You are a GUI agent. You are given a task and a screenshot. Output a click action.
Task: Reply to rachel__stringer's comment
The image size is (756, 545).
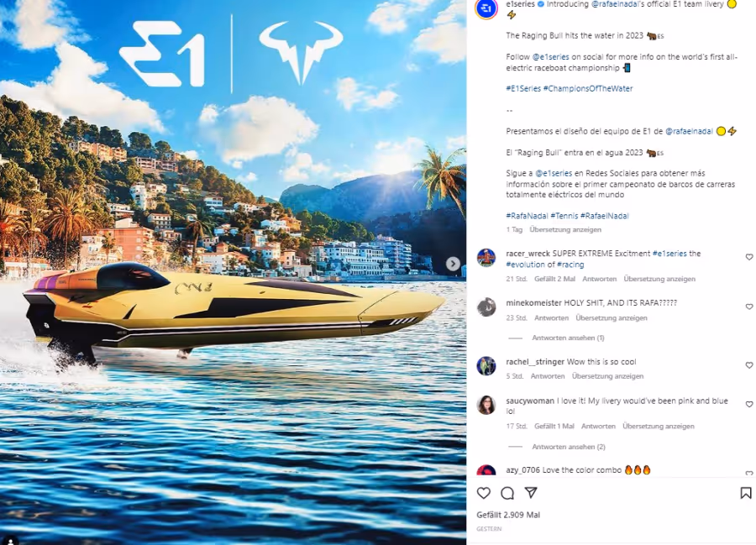point(548,376)
